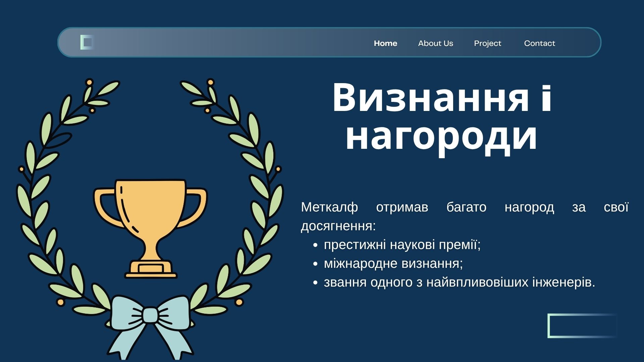Screen dimensions: 644x362
Task: Select the Project navigation link
Action: click(x=487, y=43)
